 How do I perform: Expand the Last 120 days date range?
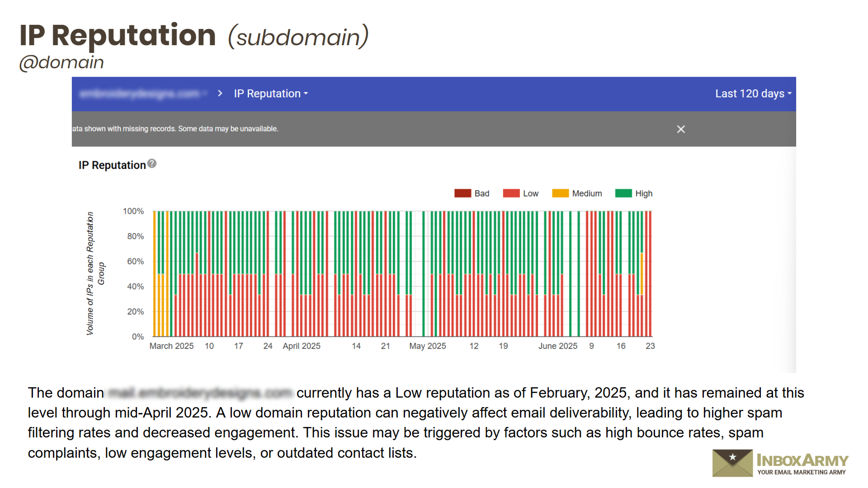[x=753, y=94]
